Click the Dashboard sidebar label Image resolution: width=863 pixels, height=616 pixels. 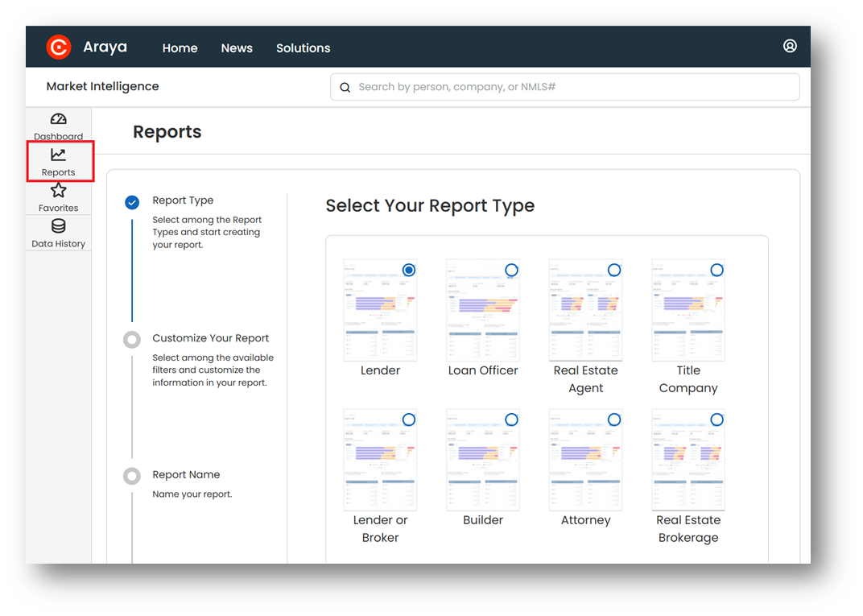(58, 136)
